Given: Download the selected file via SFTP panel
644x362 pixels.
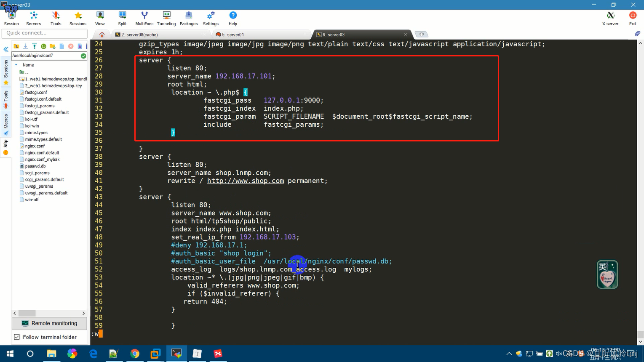Looking at the screenshot, I should pyautogui.click(x=25, y=46).
